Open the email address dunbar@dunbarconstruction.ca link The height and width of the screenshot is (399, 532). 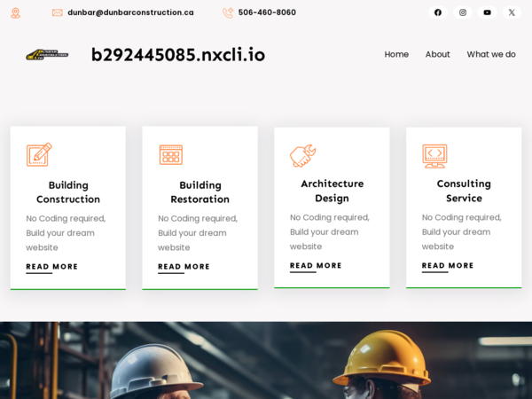coord(130,12)
